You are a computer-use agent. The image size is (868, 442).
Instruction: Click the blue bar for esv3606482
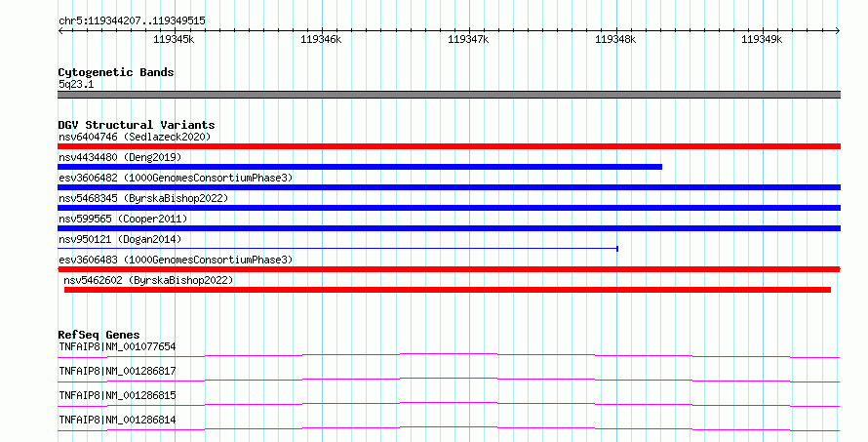(x=449, y=187)
